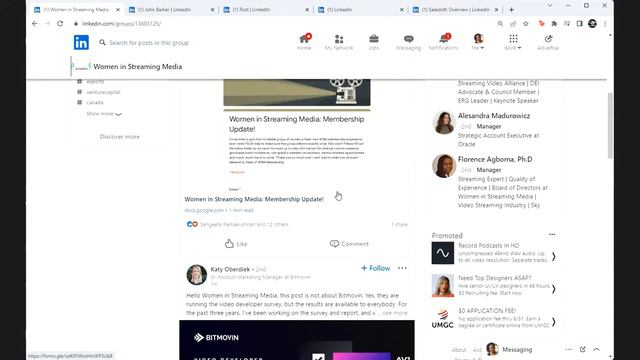The width and height of the screenshot is (640, 360).
Task: Click the Discover more button
Action: [x=120, y=137]
